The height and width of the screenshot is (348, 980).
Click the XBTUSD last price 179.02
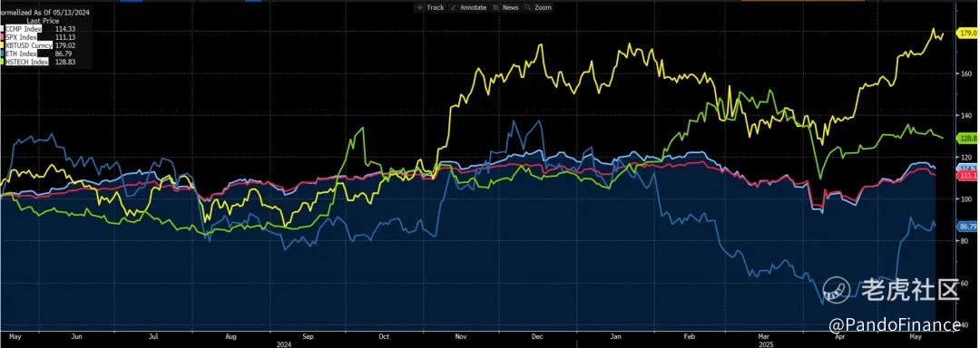pos(65,45)
